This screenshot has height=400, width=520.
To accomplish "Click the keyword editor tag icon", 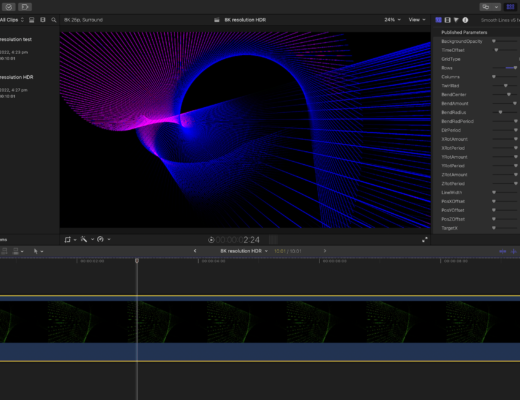I will 25,7.
